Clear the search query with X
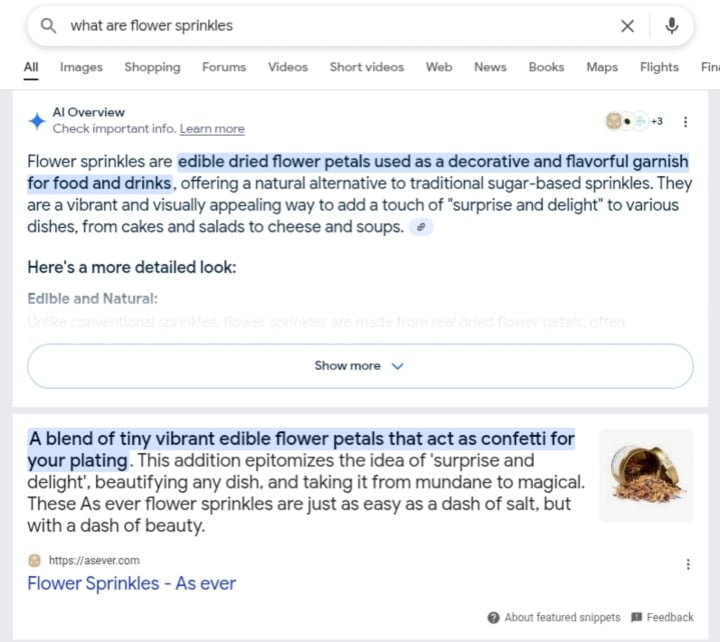The image size is (720, 642). coord(627,26)
